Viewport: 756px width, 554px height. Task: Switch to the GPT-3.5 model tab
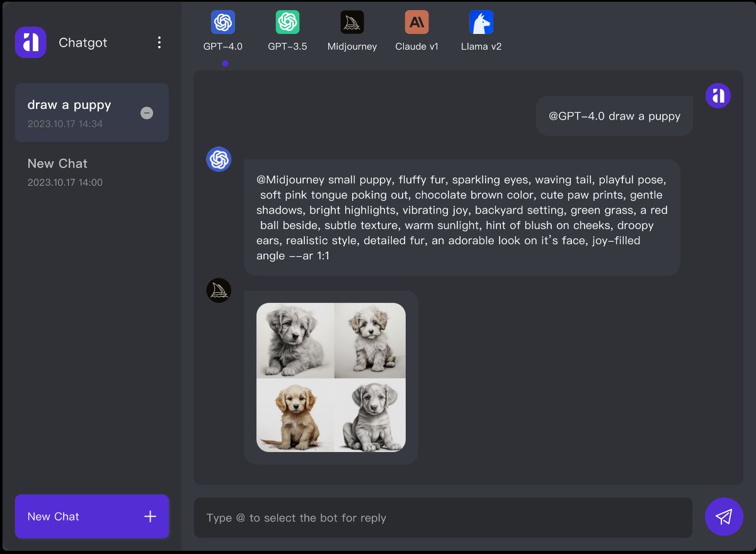287,31
